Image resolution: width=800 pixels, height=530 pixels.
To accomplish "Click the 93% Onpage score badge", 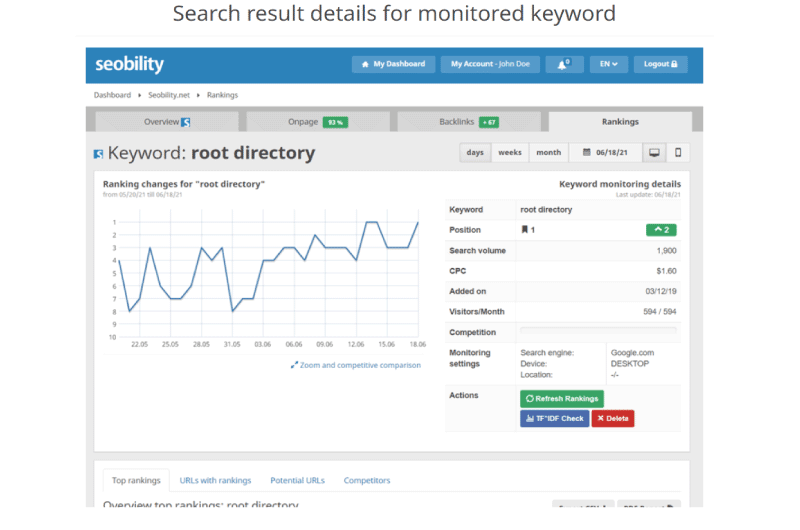I will click(x=335, y=122).
